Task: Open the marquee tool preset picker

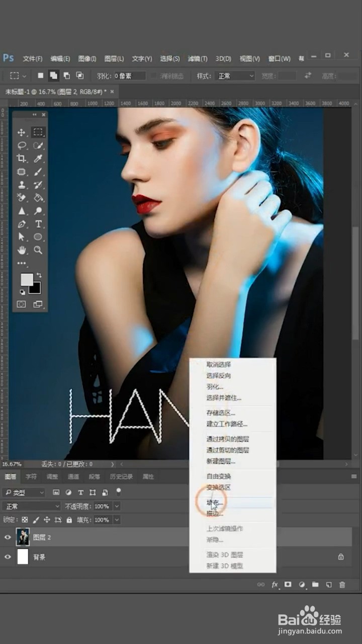Action: pos(18,76)
